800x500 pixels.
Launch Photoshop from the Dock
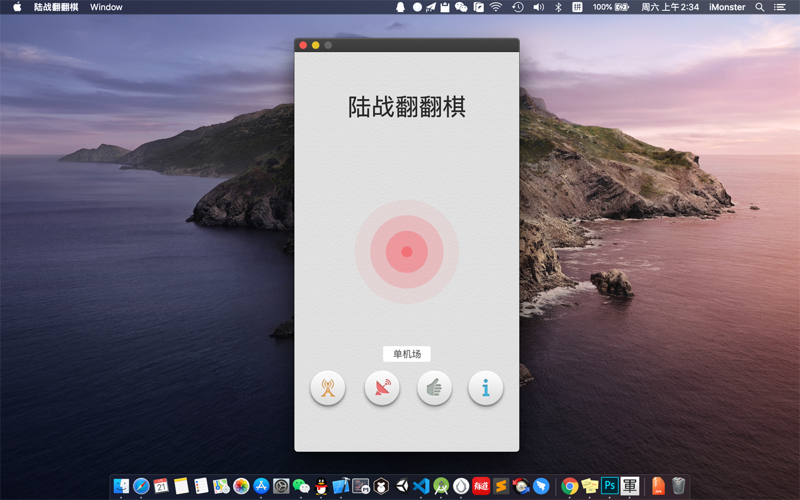coord(609,486)
